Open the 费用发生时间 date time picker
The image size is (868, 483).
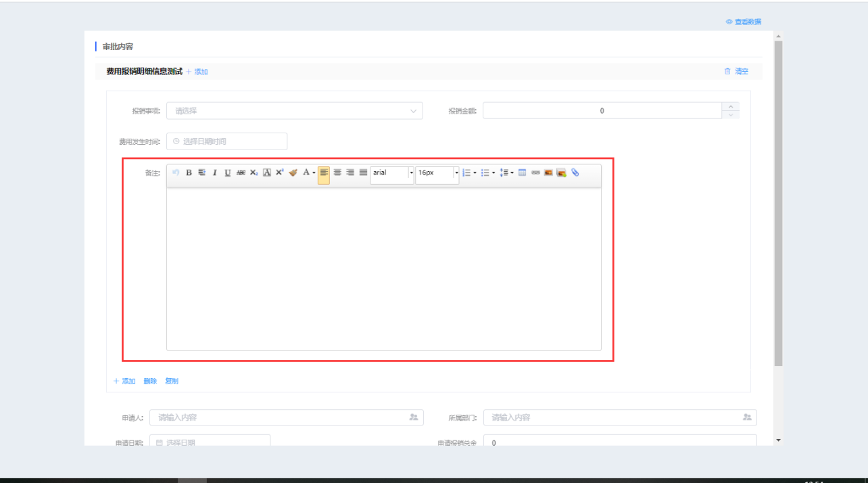(x=226, y=141)
